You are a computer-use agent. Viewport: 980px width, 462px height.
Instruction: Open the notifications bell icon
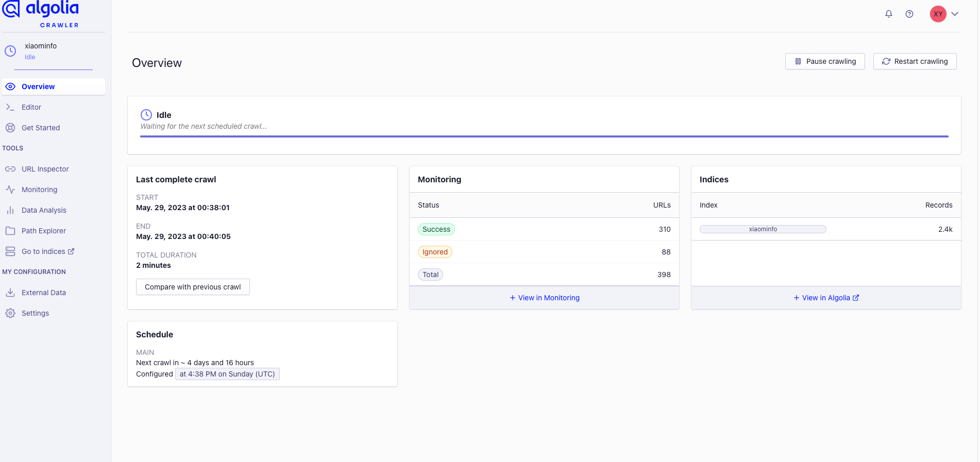pyautogui.click(x=888, y=14)
